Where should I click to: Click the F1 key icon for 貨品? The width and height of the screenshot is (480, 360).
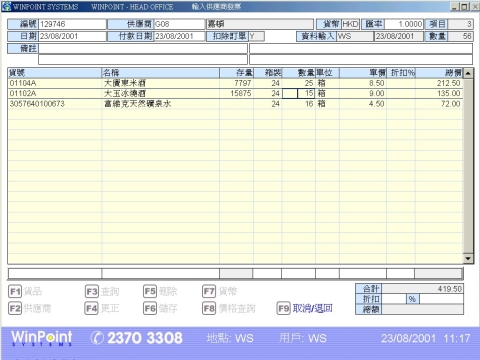[15, 292]
